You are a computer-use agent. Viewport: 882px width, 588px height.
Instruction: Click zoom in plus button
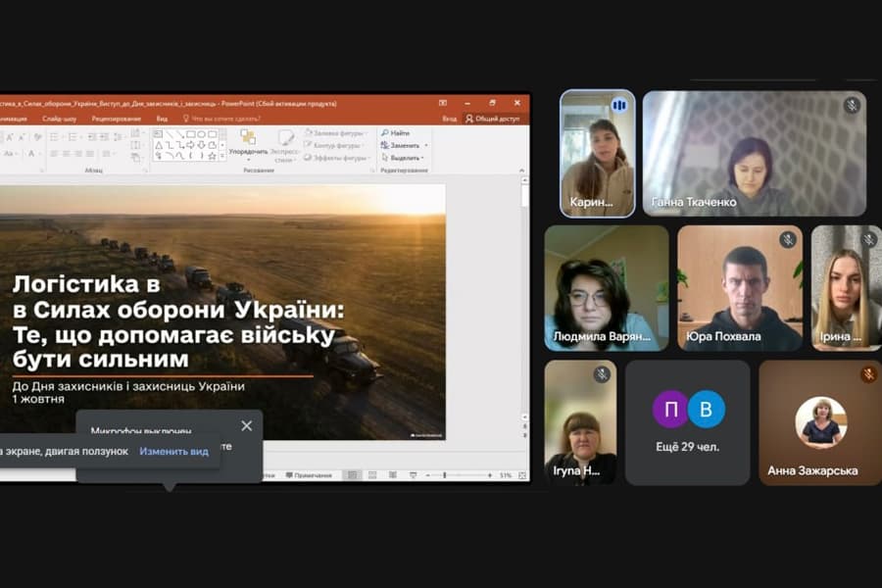[x=490, y=475]
